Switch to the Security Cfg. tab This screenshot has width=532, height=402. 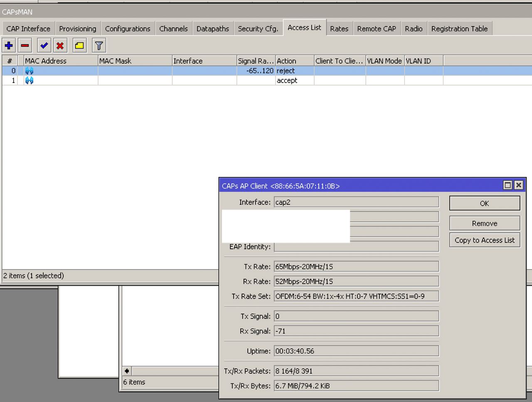[258, 29]
